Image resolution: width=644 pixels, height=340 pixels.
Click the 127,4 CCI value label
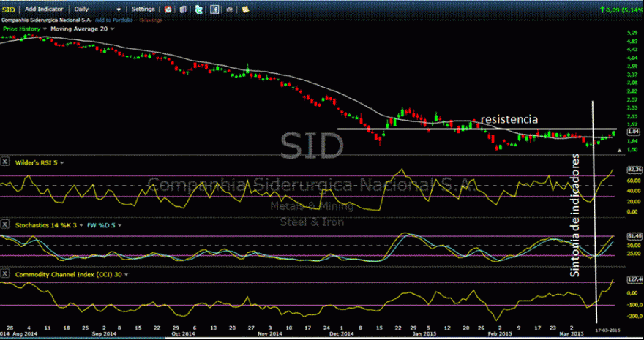click(x=634, y=279)
